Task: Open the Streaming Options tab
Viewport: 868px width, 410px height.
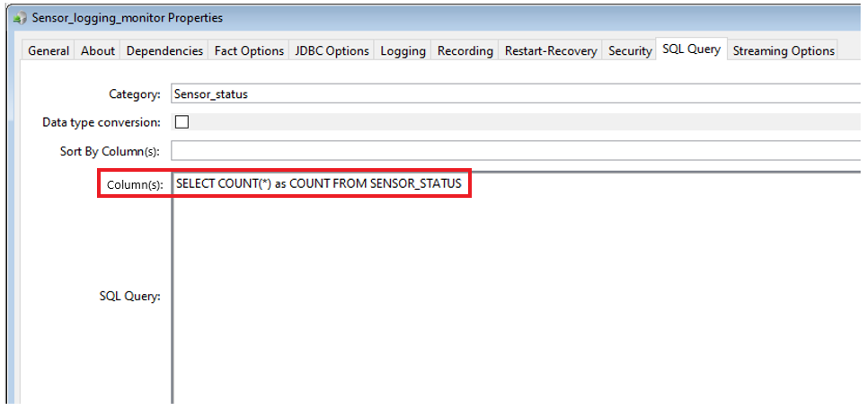Action: click(784, 51)
